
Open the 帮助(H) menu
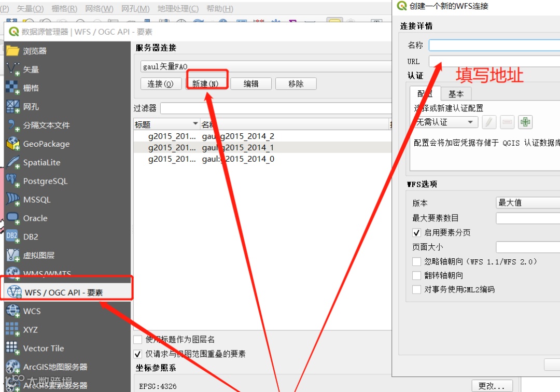click(220, 9)
